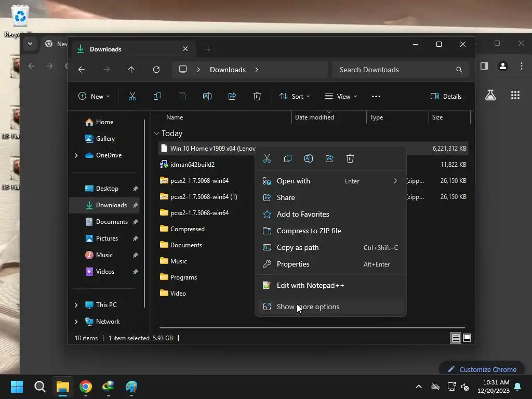532x399 pixels.
Task: Show hidden system tray icons
Action: coord(419,387)
